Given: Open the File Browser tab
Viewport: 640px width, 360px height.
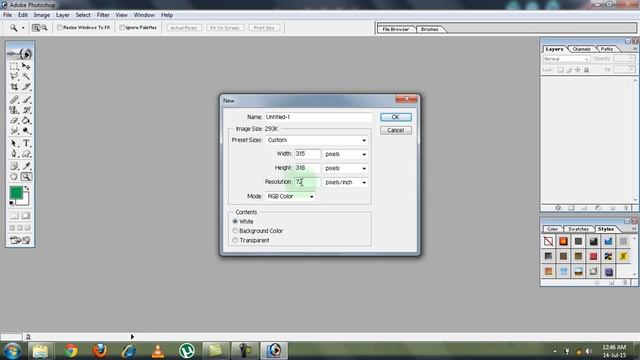Looking at the screenshot, I should (x=396, y=29).
